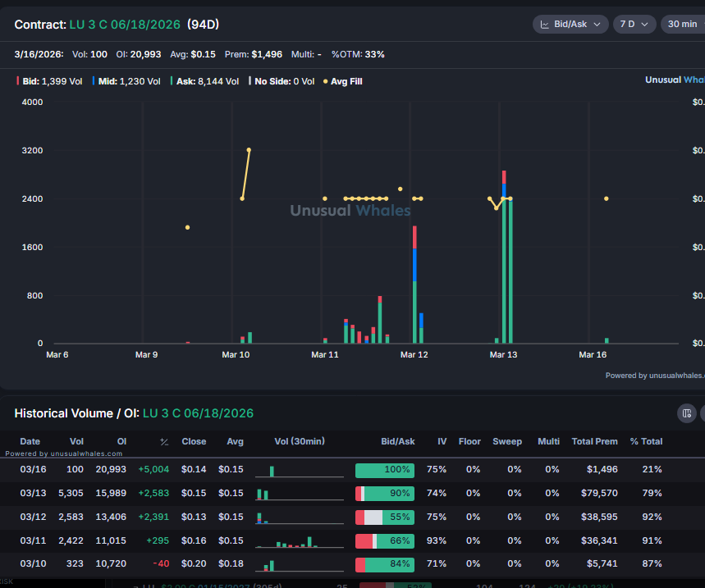Image resolution: width=705 pixels, height=588 pixels.
Task: Open the Bid/Ask chart type dropdown
Action: (x=570, y=25)
